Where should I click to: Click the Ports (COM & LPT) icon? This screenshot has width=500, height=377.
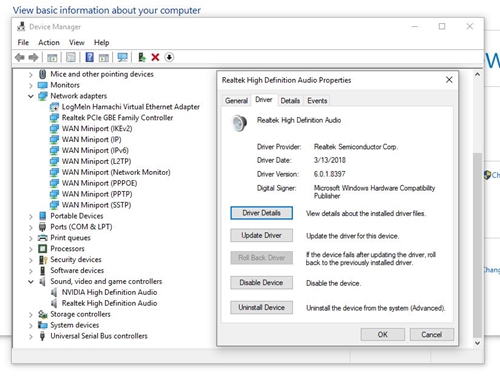coord(42,227)
